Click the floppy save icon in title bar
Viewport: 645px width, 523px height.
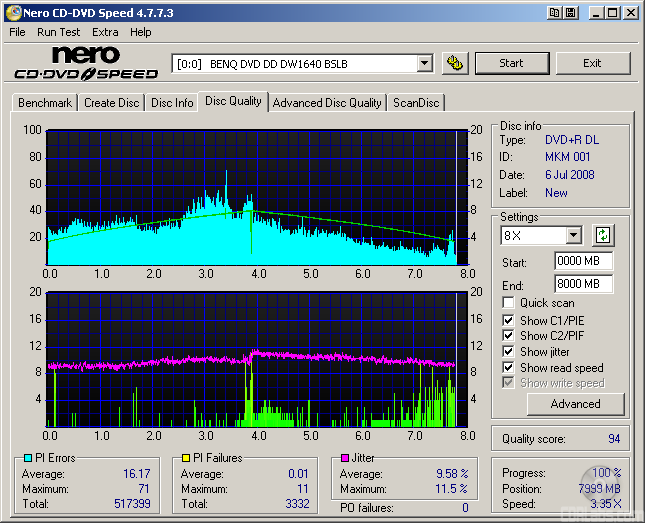[x=569, y=12]
